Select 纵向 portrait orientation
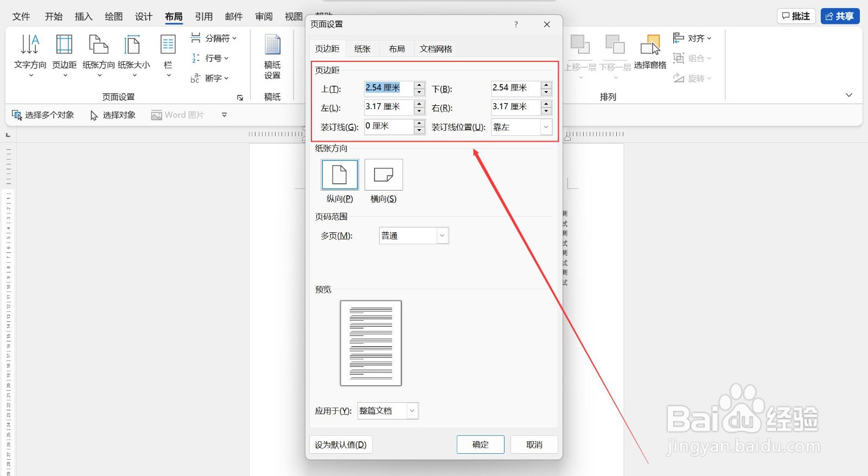 [340, 175]
